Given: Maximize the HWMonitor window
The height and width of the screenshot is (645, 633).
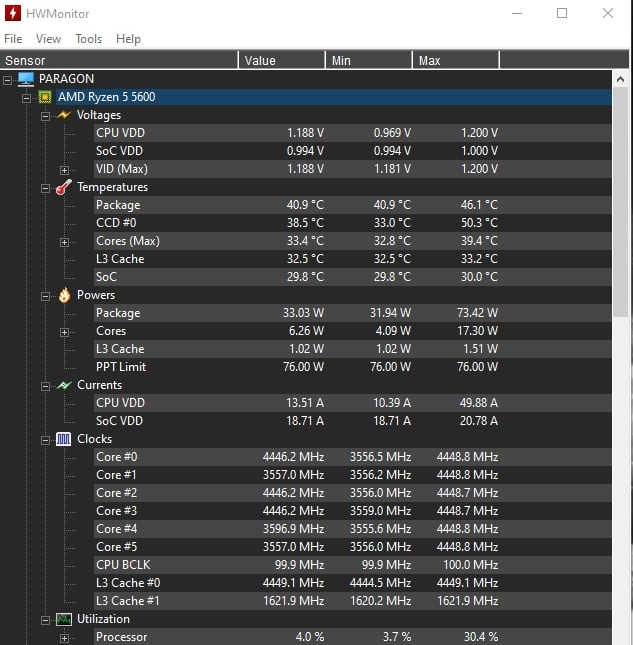Looking at the screenshot, I should [x=562, y=14].
